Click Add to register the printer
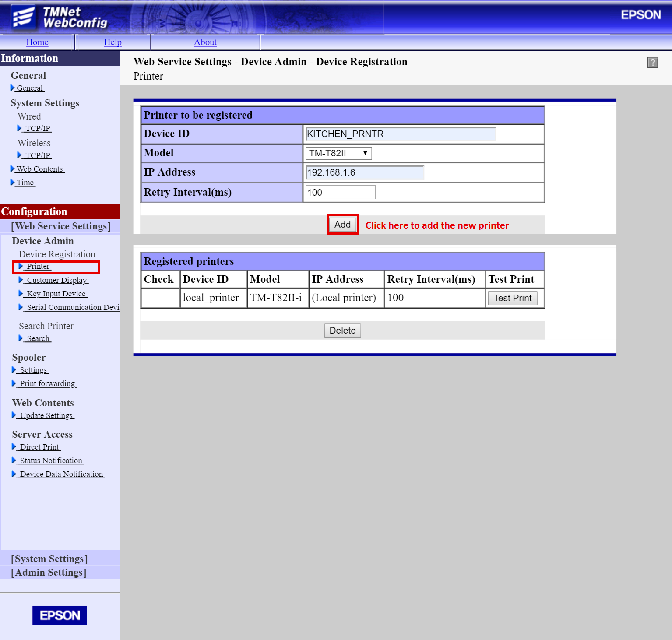 click(x=342, y=225)
